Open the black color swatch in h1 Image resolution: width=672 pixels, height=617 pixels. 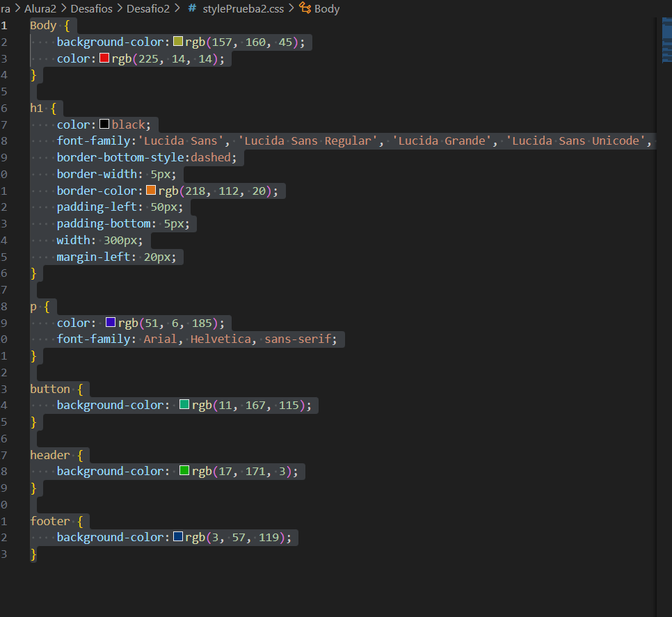(104, 124)
